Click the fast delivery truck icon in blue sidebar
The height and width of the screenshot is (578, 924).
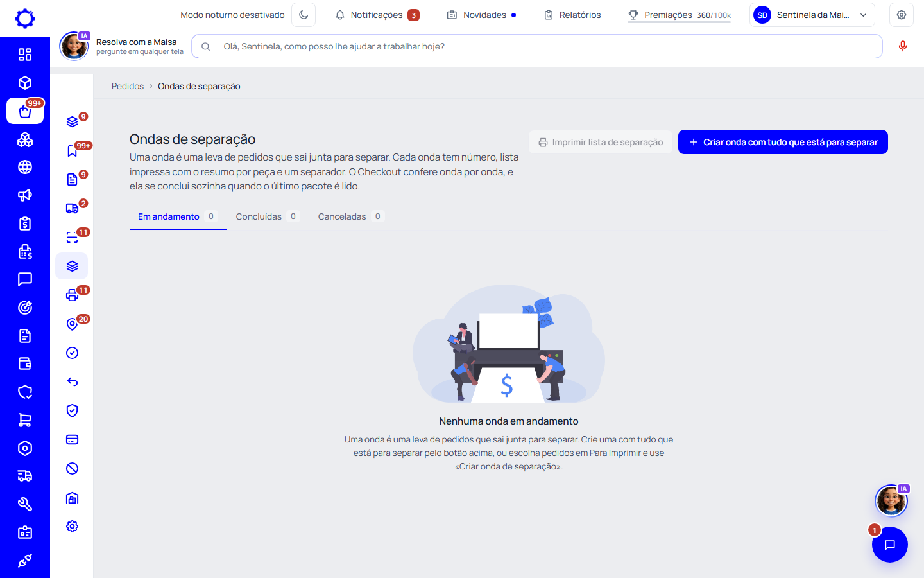(25, 476)
